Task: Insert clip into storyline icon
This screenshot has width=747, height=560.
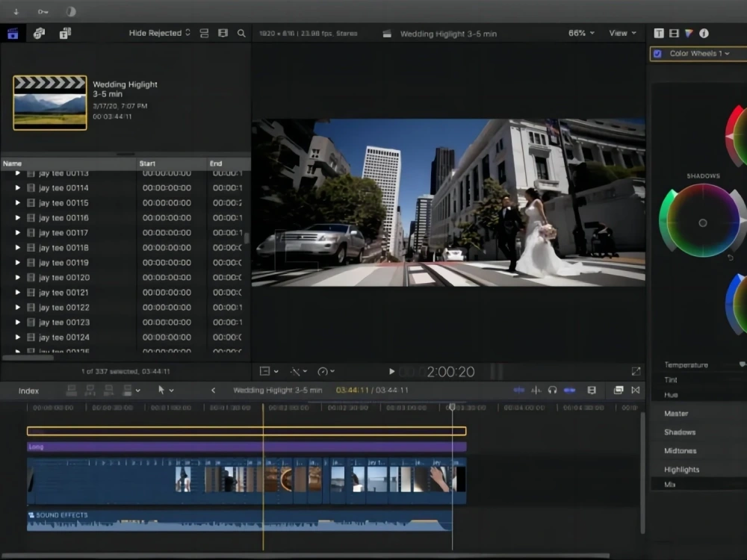Action: (x=90, y=391)
